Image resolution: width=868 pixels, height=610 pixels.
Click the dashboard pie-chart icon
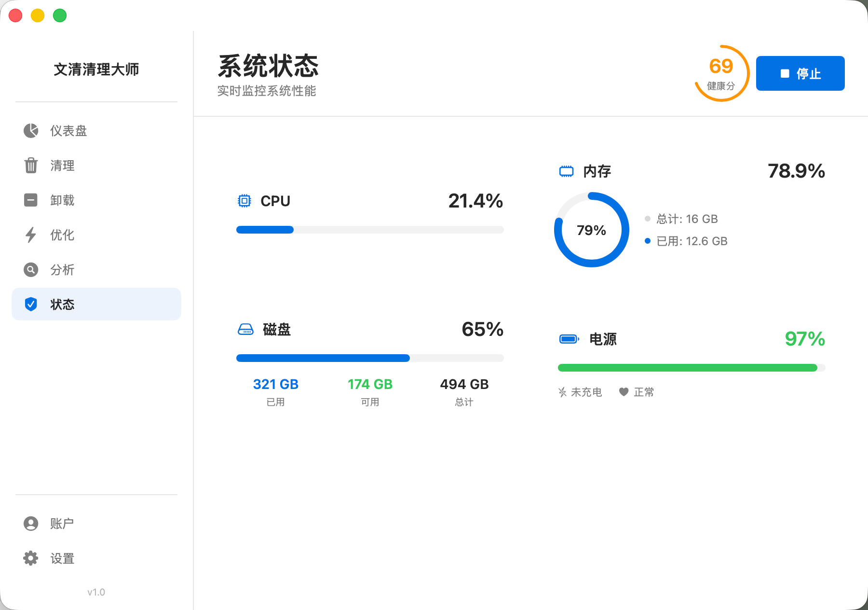[31, 131]
